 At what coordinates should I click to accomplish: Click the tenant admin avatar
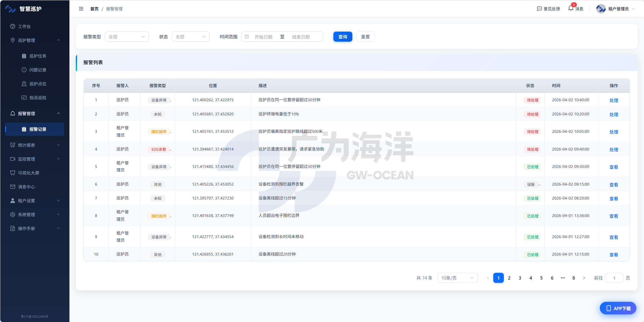(x=601, y=8)
